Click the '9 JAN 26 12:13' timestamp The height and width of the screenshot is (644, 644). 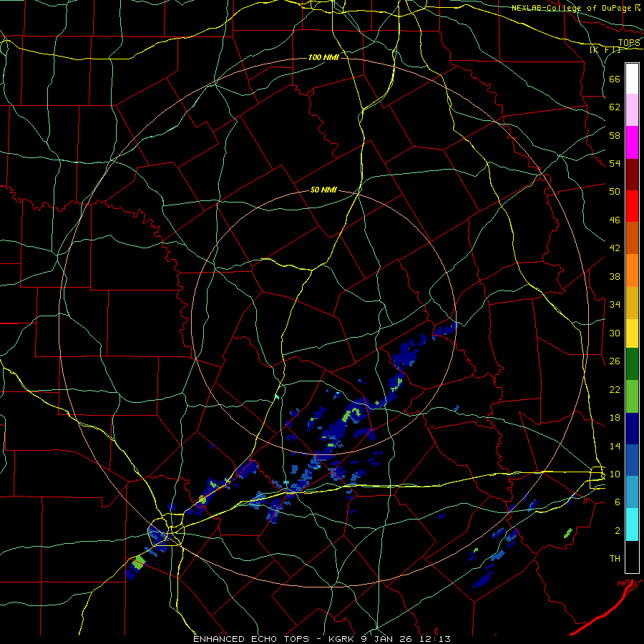pos(406,639)
